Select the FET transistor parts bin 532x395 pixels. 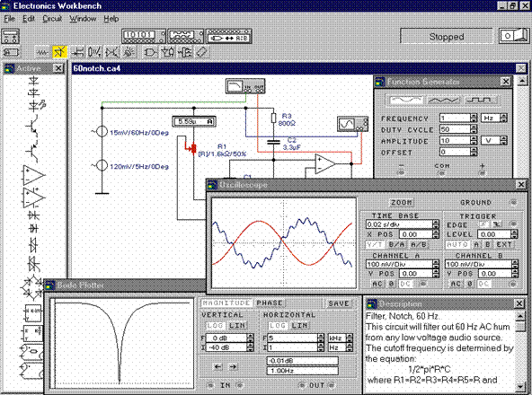pos(77,52)
